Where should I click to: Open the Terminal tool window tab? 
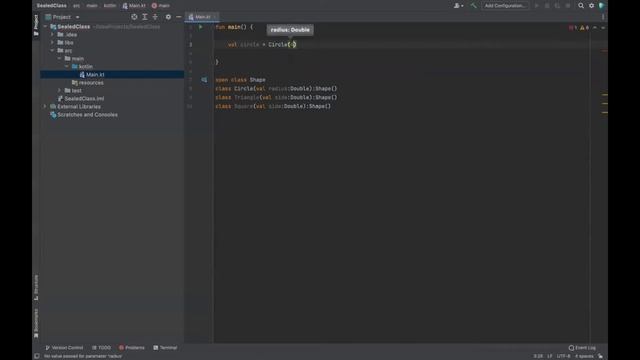(165, 348)
